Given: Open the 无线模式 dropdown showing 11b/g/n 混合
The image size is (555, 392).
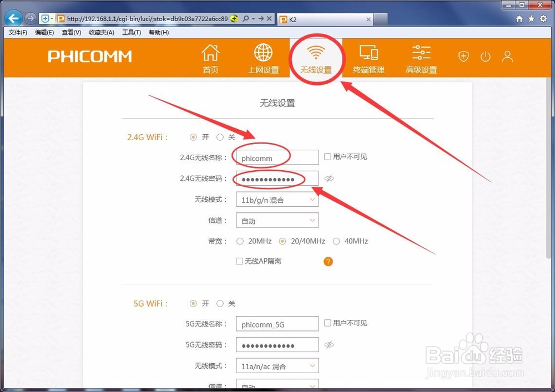Looking at the screenshot, I should (x=277, y=199).
